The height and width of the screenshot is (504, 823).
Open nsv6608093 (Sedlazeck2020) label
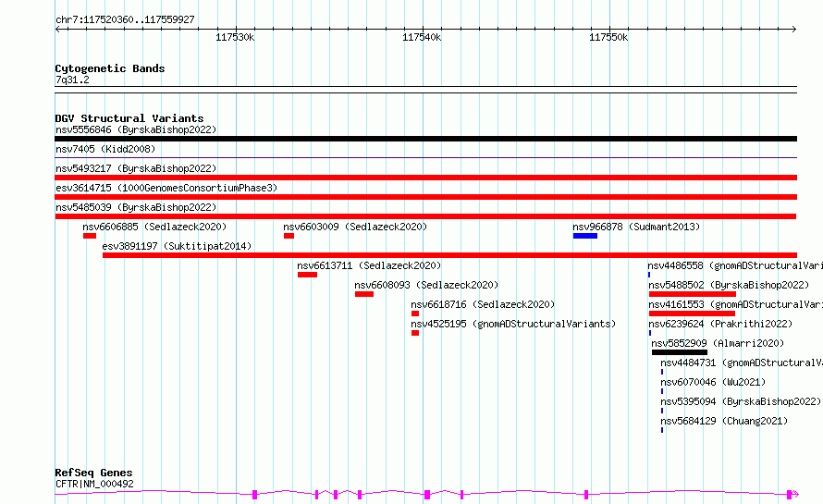coord(426,285)
